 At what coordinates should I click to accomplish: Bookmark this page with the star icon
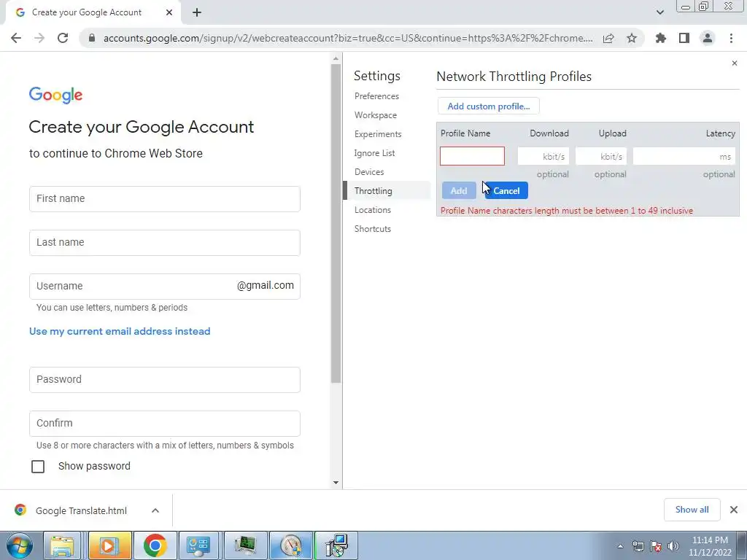pyautogui.click(x=632, y=38)
